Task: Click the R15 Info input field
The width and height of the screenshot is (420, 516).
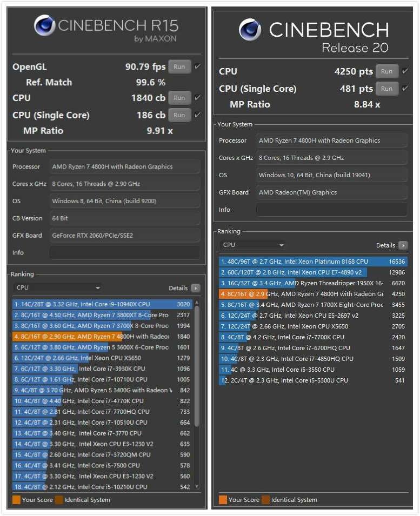Action: point(124,252)
